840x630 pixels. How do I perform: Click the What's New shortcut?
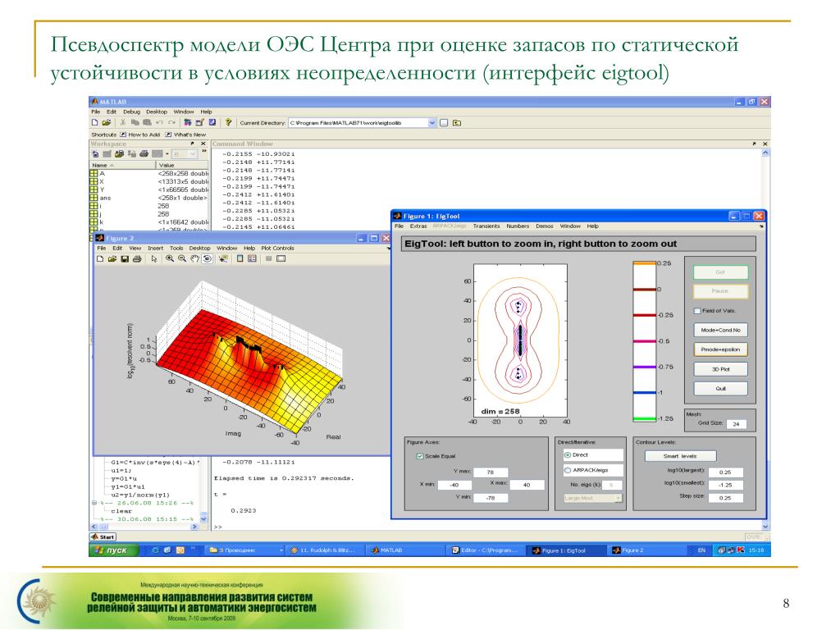point(185,135)
